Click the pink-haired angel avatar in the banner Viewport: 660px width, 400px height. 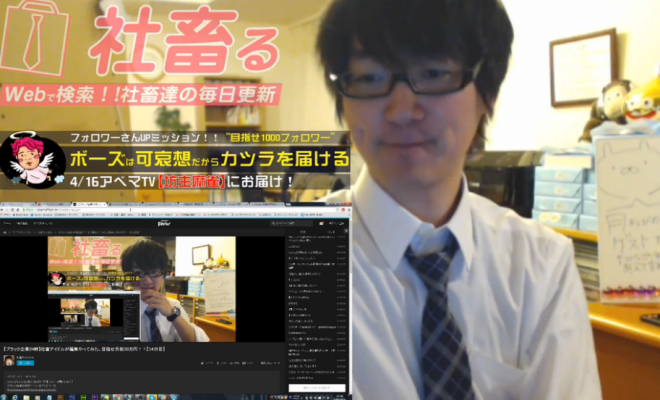[32, 160]
